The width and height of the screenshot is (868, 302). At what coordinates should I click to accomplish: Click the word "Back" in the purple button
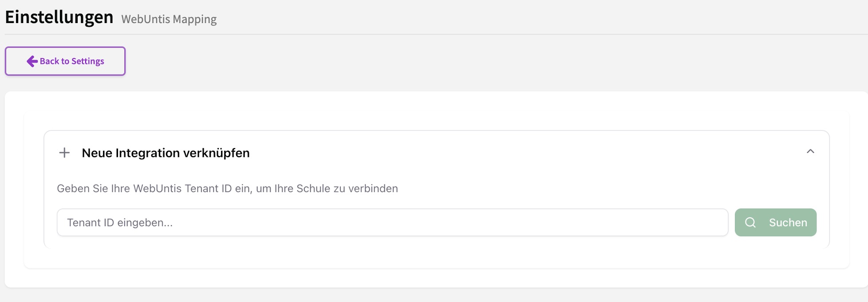[49, 61]
